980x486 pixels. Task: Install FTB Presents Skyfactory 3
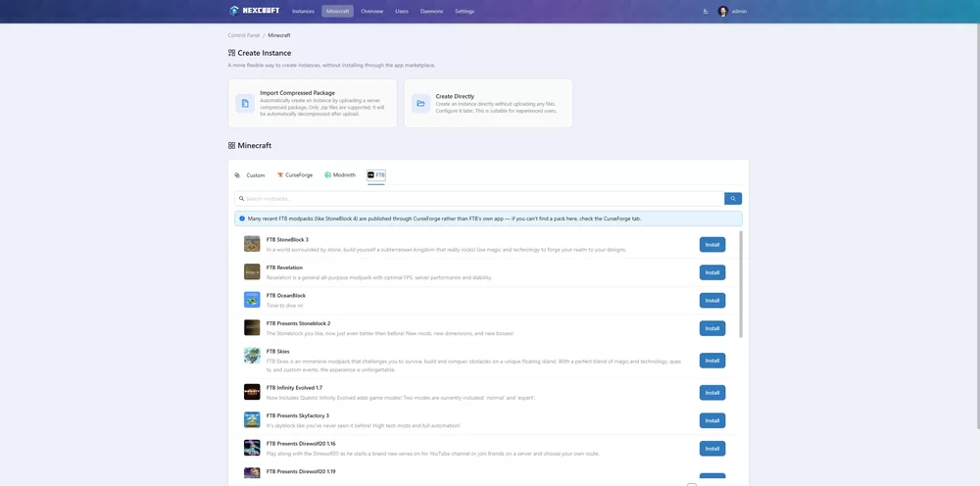712,420
